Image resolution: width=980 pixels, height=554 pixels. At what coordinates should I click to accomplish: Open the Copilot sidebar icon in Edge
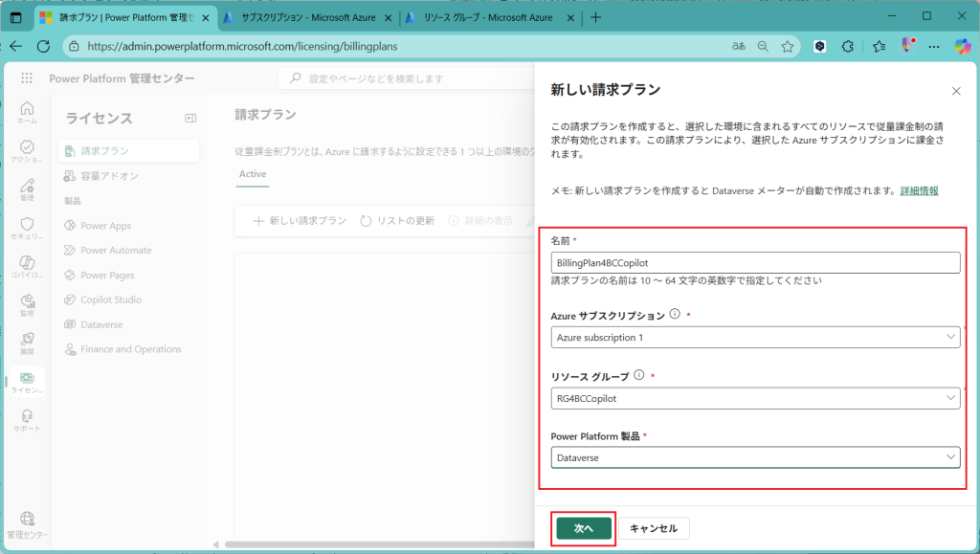click(x=963, y=46)
